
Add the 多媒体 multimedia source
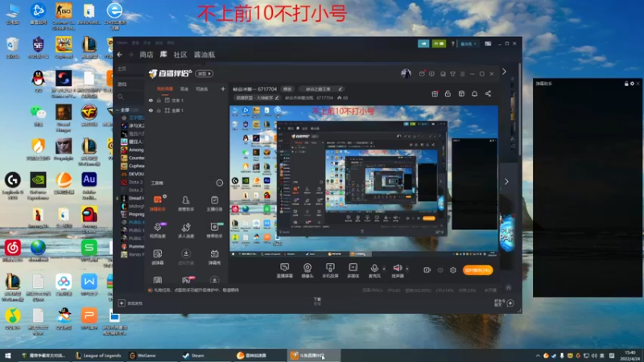point(353,270)
